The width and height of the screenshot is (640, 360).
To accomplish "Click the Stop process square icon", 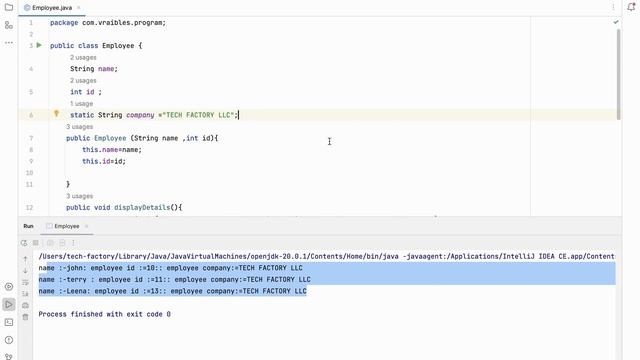I will pyautogui.click(x=36, y=243).
